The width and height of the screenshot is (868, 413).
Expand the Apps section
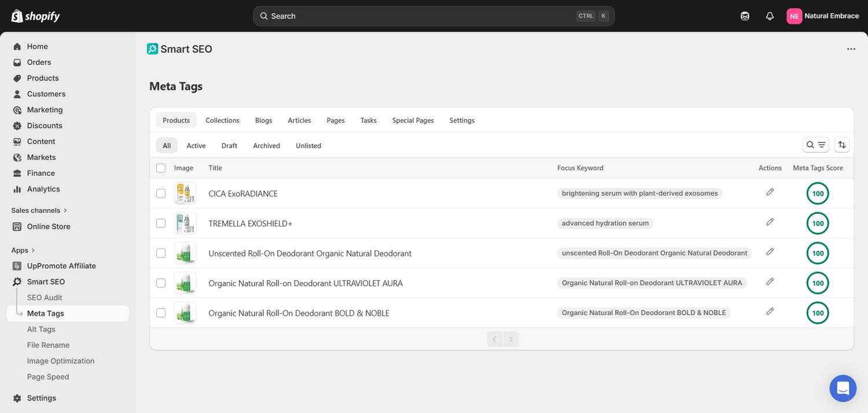24,250
